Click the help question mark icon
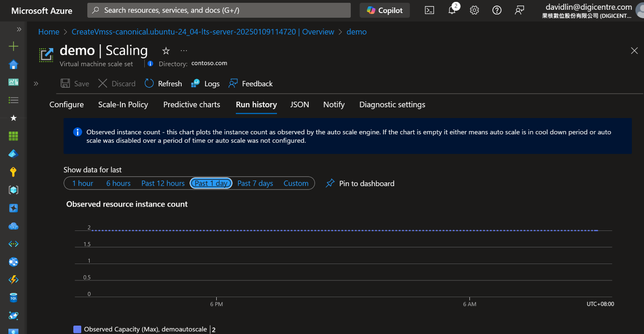Screen dimensions: 644x334 point(496,10)
